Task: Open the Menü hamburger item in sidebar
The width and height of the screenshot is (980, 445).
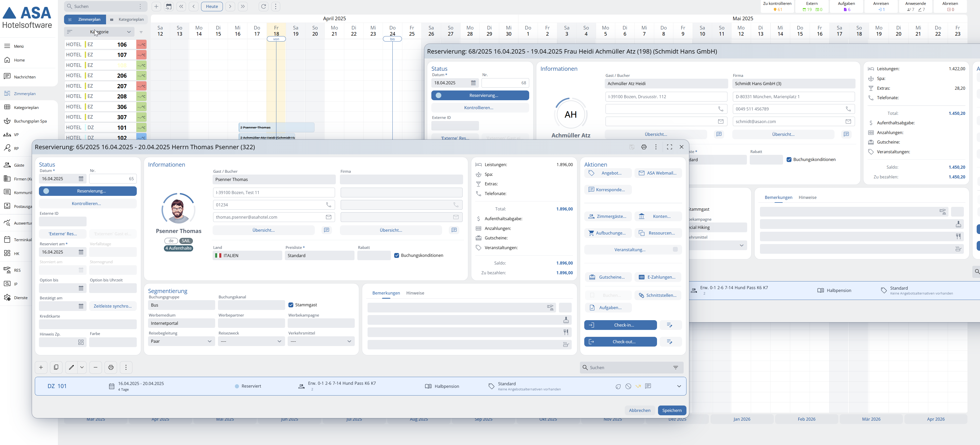Action: tap(14, 46)
